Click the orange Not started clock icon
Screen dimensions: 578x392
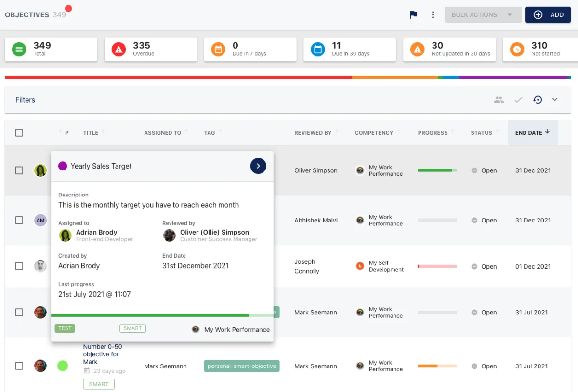[517, 49]
